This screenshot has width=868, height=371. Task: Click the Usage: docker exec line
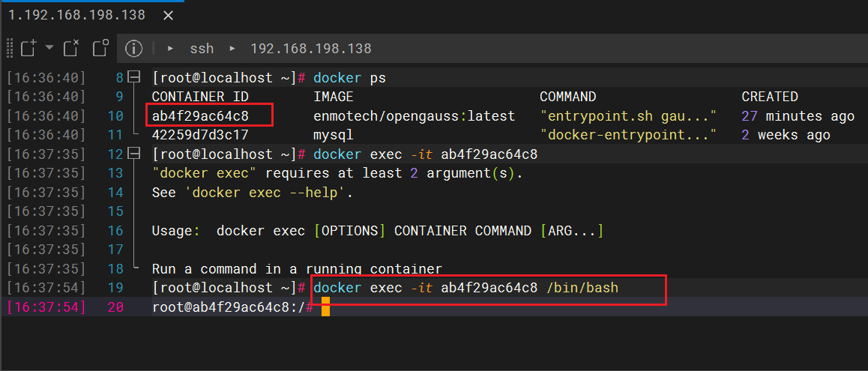click(x=378, y=230)
